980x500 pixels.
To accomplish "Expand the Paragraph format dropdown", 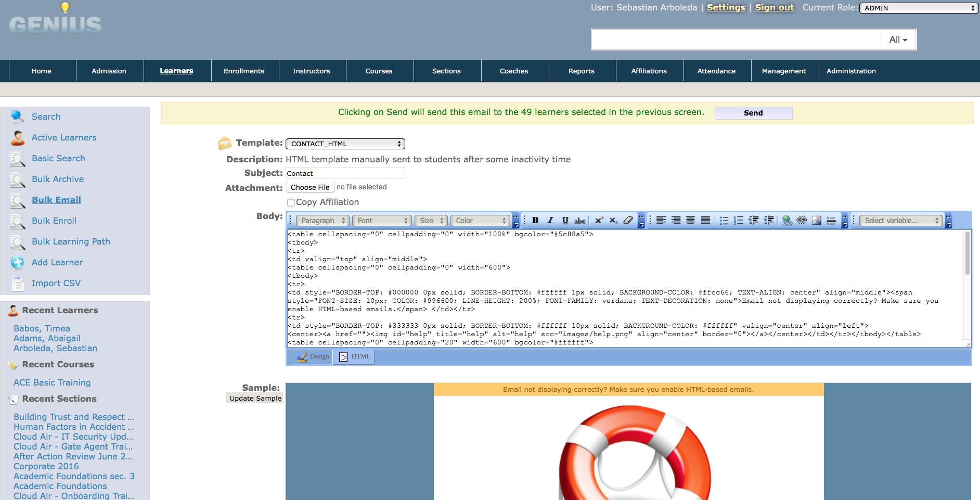I will pos(323,221).
